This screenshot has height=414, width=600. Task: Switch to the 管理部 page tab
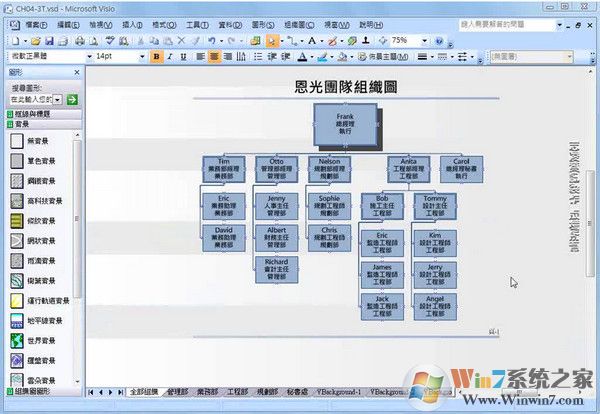(178, 392)
